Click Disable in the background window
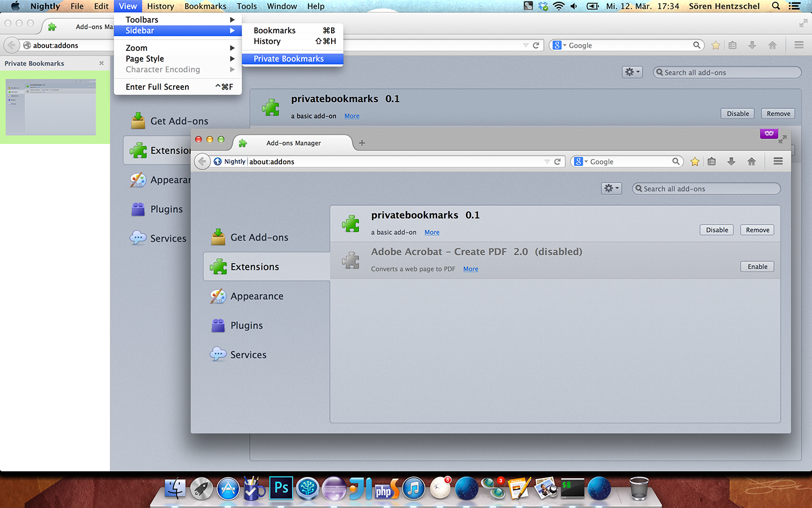The image size is (812, 508). [738, 113]
